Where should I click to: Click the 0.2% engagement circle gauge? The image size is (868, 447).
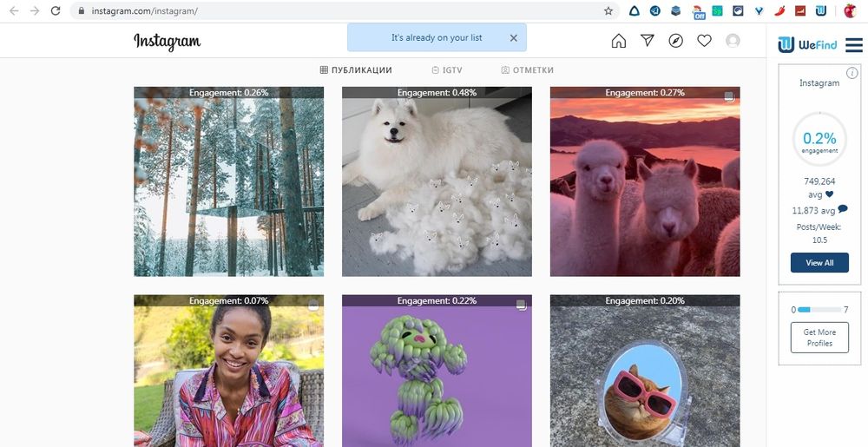[x=819, y=140]
